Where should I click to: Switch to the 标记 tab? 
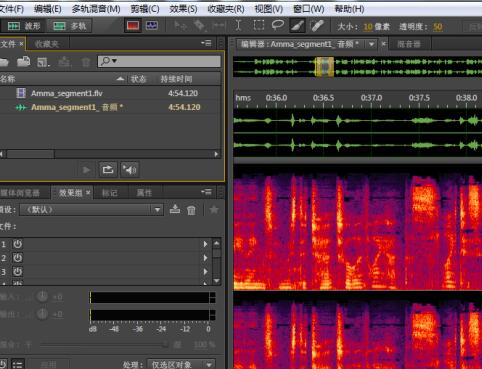pyautogui.click(x=109, y=193)
